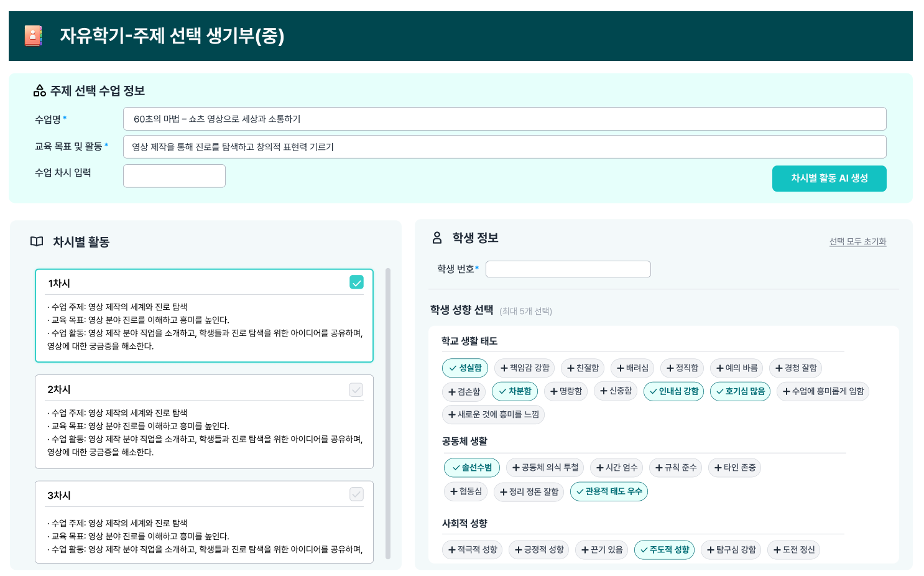Click the person icon beside 학생 정보

(x=437, y=238)
